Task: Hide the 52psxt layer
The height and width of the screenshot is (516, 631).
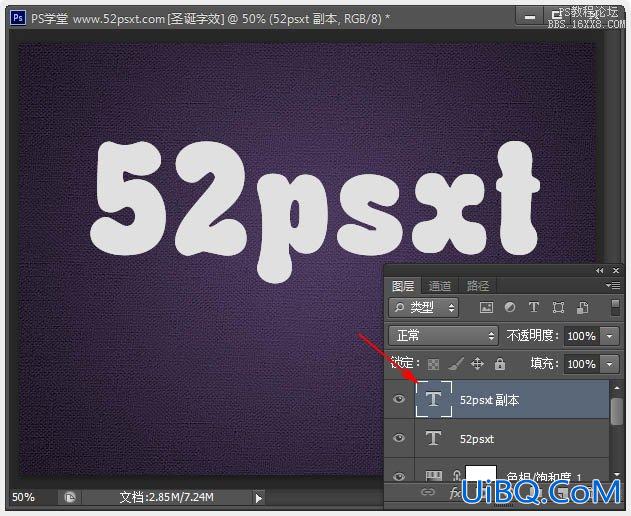Action: [x=399, y=438]
